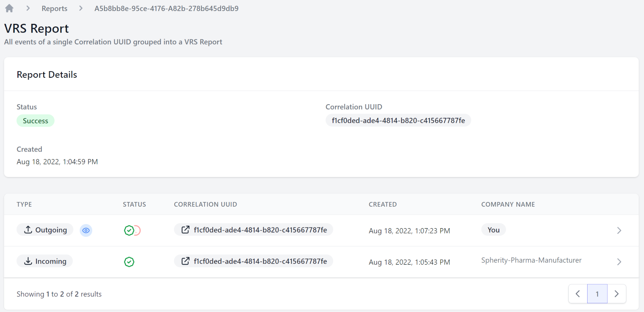Click the Incoming type badge
This screenshot has width=644, height=312.
(45, 261)
